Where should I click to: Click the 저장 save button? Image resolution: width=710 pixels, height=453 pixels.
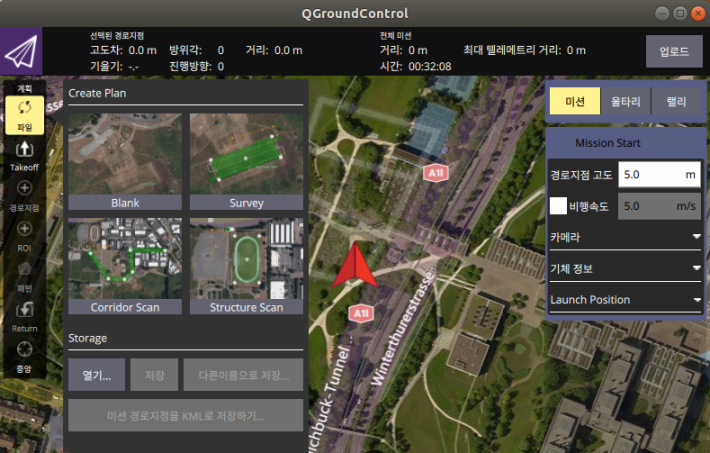pos(154,375)
